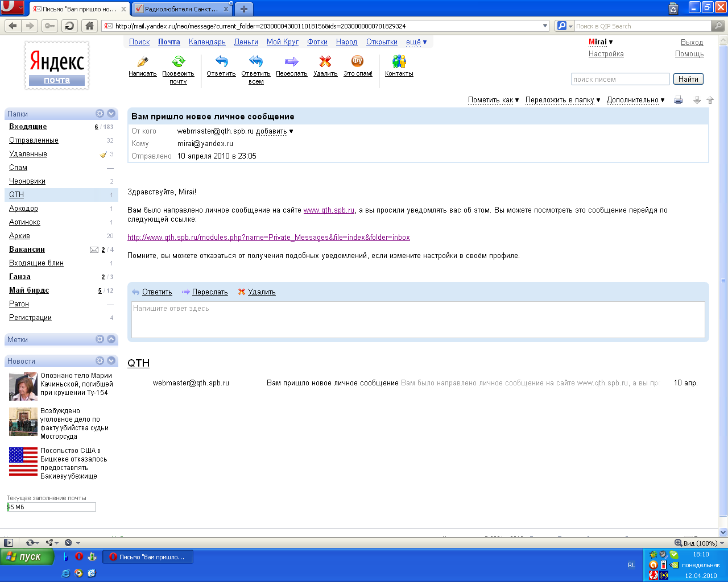Click the Удалить red cross icon in toolbar

(x=325, y=61)
